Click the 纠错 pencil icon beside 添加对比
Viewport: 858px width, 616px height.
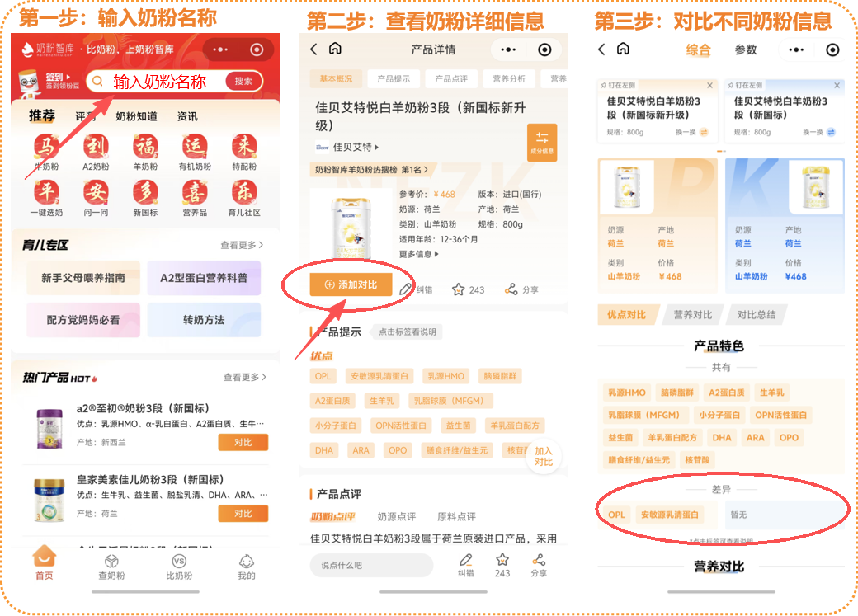[405, 289]
